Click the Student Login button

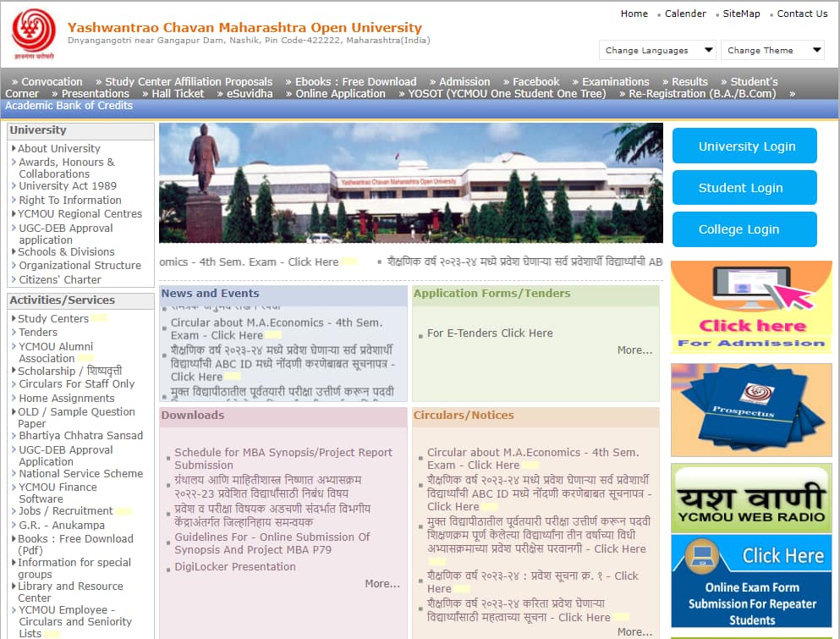744,187
